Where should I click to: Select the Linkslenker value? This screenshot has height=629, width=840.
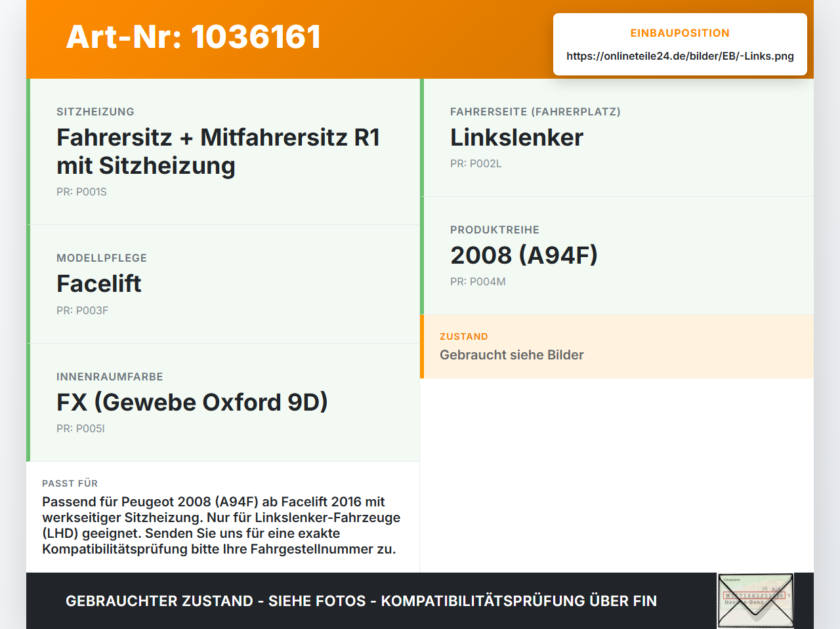(516, 137)
